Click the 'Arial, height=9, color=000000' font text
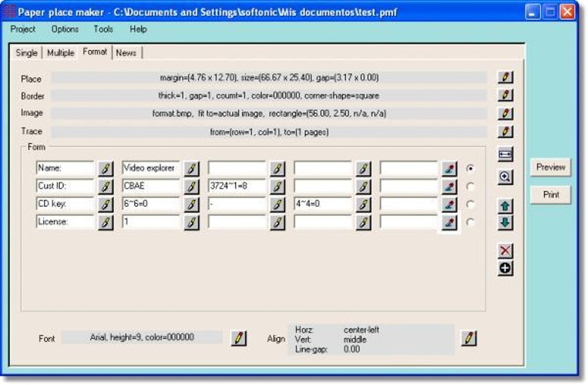588x385 pixels. point(142,337)
